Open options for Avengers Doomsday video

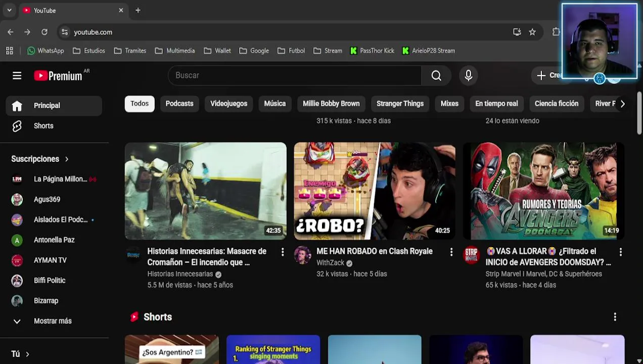[620, 252]
